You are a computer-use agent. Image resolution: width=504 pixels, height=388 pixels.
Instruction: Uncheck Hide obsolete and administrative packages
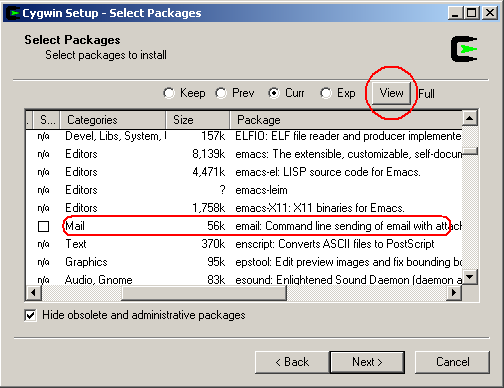click(x=30, y=315)
